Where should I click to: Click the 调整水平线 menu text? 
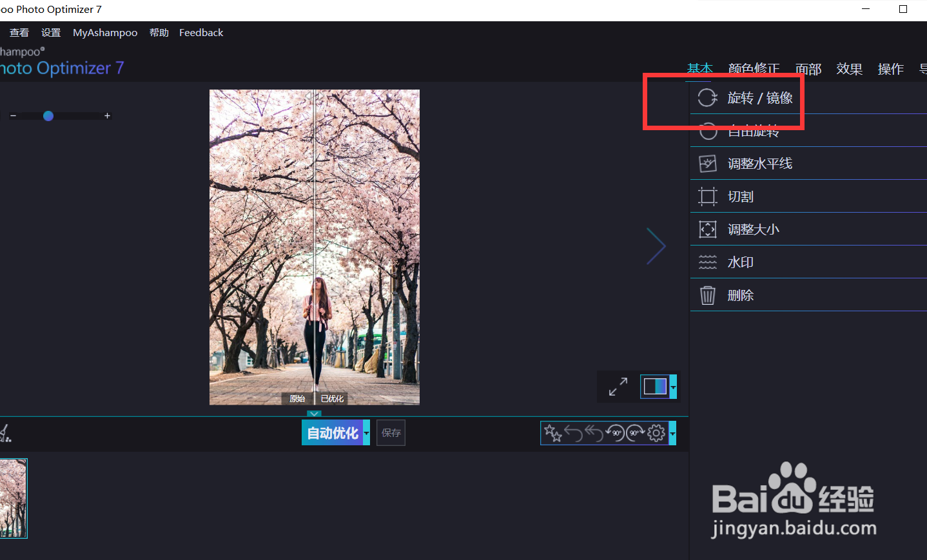[760, 164]
